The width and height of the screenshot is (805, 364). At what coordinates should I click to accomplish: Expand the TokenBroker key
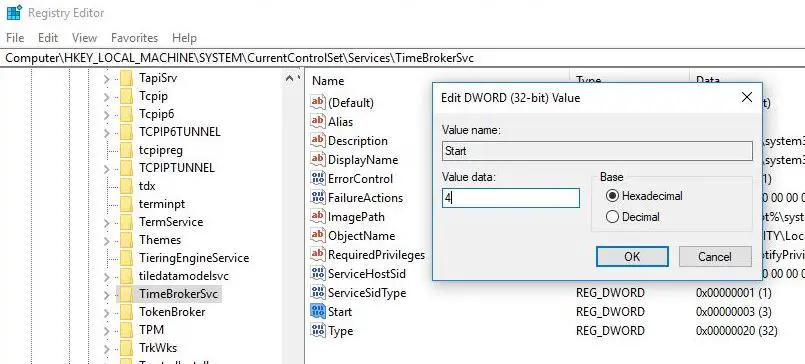[106, 313]
